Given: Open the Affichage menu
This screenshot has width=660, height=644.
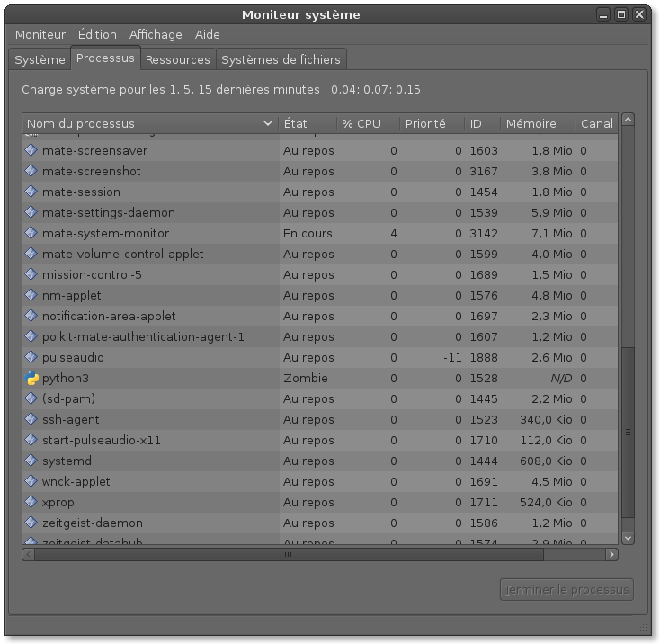Looking at the screenshot, I should (156, 34).
